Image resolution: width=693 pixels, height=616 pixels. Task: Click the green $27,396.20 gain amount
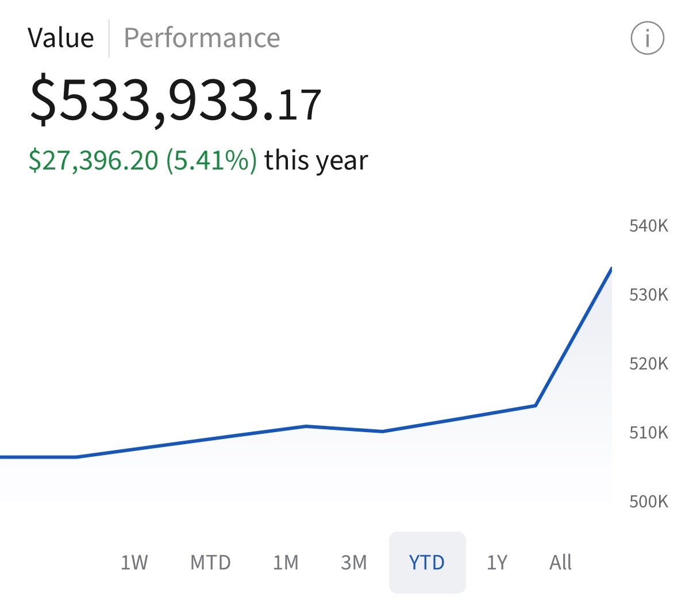click(93, 160)
